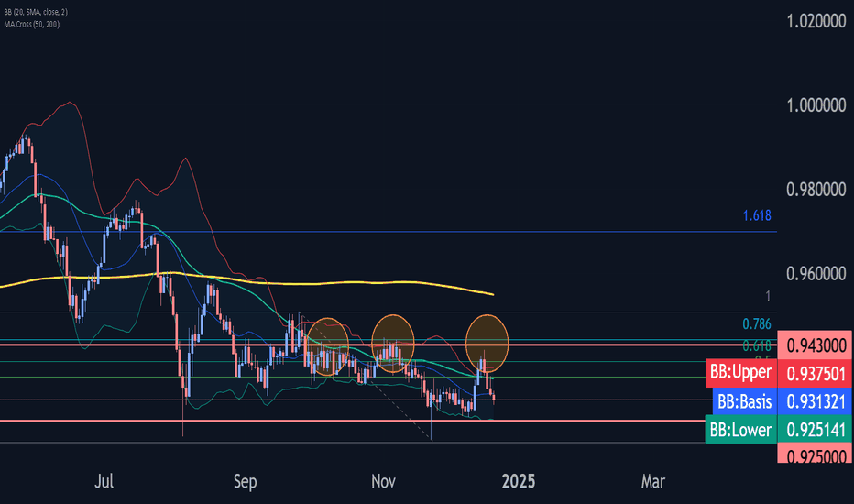Image resolution: width=854 pixels, height=504 pixels.
Task: Click the BB (20, SMA, close, 2) indicator legend
Action: tap(36, 12)
